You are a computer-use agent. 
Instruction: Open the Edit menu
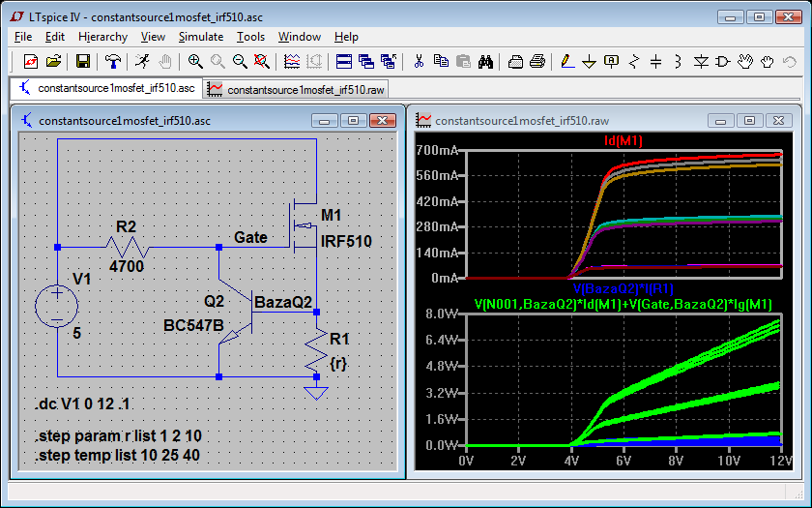pos(55,37)
